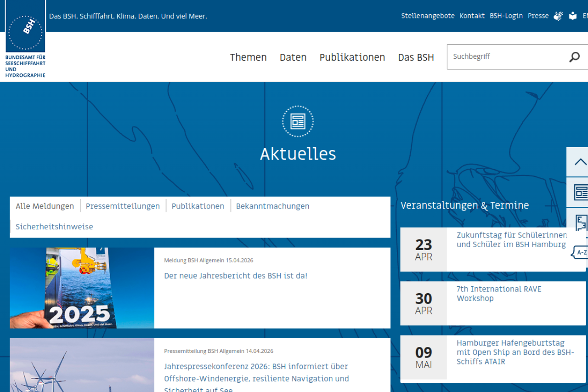The width and height of the screenshot is (588, 392).
Task: Select the Bekanntmachungen filter tab
Action: tap(272, 206)
